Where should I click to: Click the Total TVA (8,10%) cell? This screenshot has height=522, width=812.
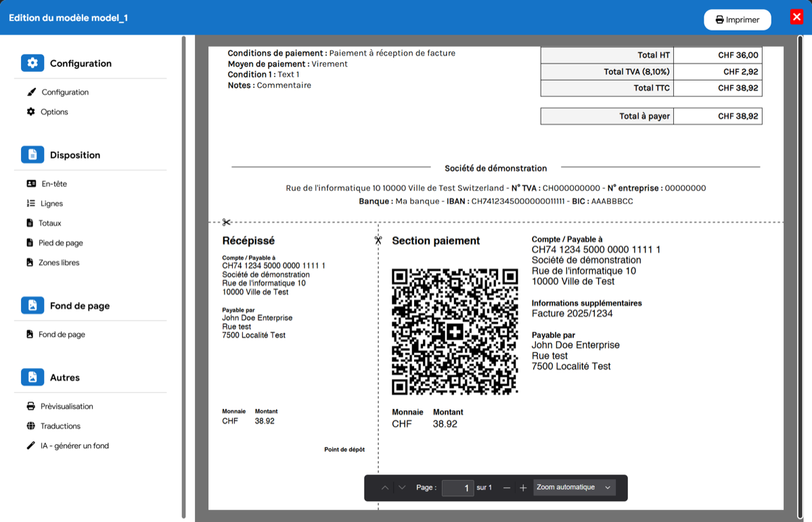[607, 71]
